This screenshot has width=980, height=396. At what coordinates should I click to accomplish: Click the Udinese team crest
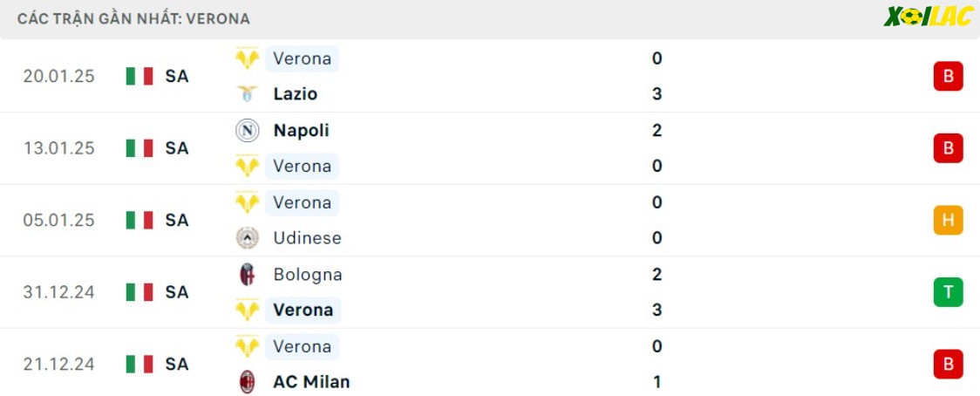[248, 238]
